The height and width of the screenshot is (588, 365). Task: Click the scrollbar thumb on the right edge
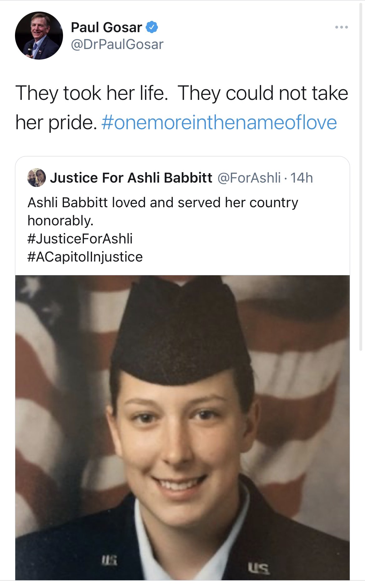(361, 176)
